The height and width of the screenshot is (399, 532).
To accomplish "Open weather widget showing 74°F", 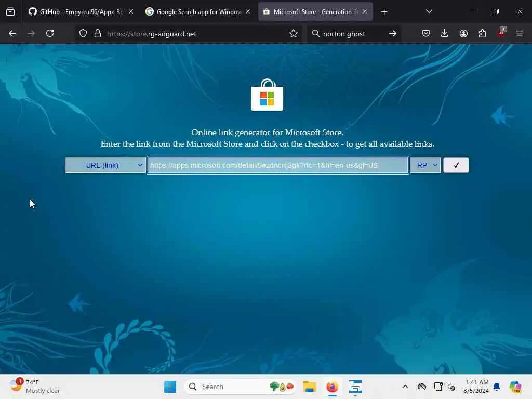I will click(x=35, y=387).
